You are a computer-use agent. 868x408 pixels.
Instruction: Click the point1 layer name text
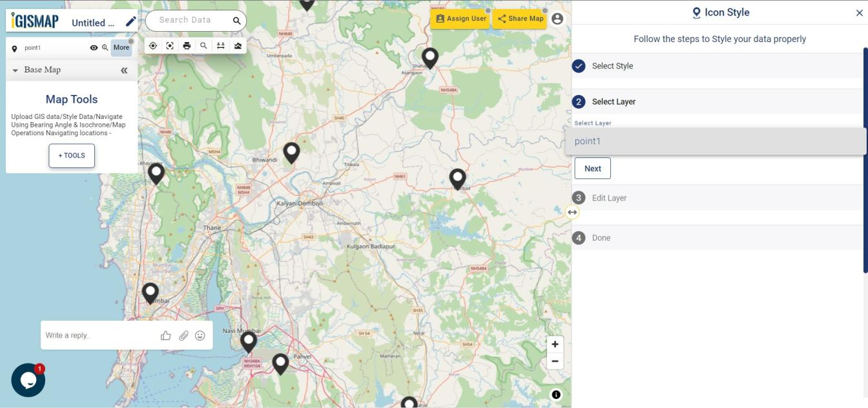coord(33,48)
